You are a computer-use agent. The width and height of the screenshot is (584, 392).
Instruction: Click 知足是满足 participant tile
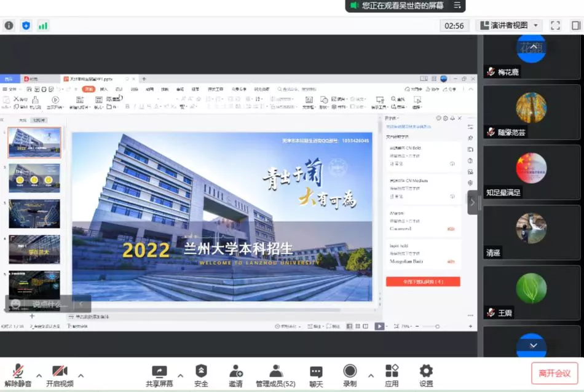point(532,173)
